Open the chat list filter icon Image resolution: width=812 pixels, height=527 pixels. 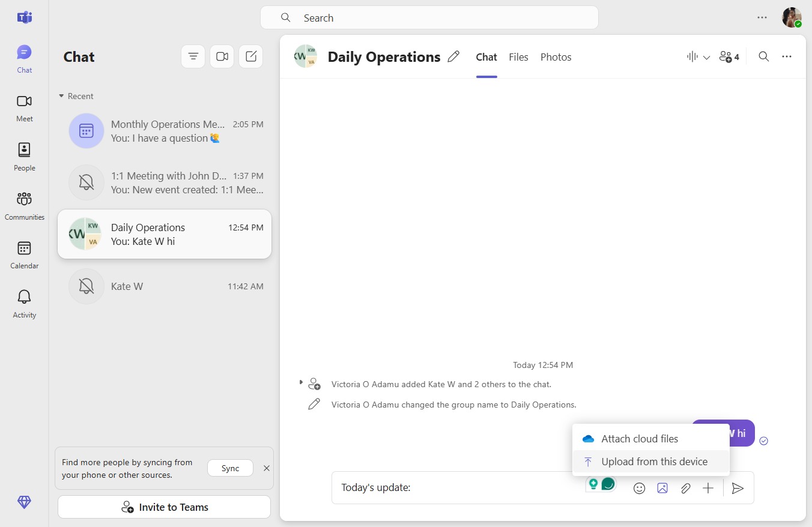click(193, 56)
